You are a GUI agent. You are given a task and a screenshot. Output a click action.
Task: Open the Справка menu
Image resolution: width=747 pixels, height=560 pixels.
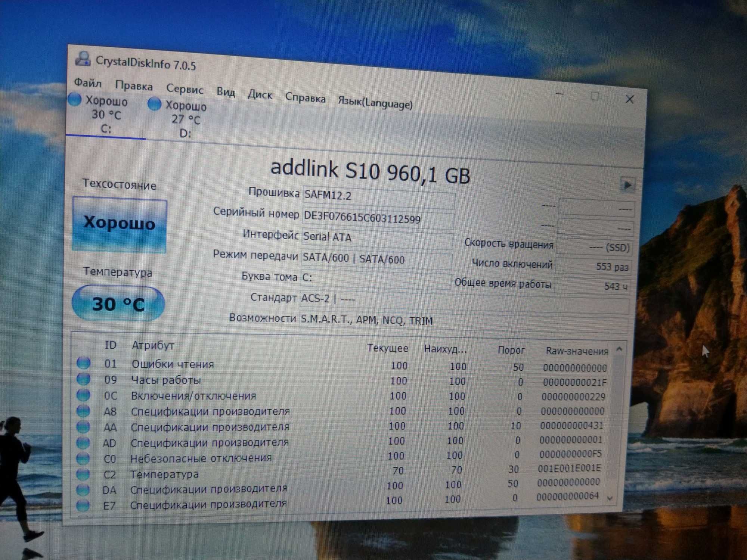pyautogui.click(x=305, y=98)
